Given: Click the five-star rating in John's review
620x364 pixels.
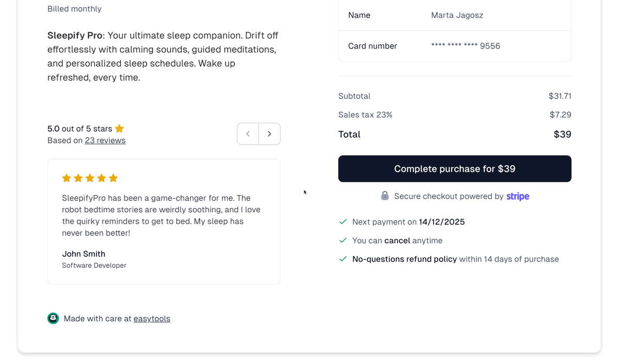Looking at the screenshot, I should coord(90,178).
